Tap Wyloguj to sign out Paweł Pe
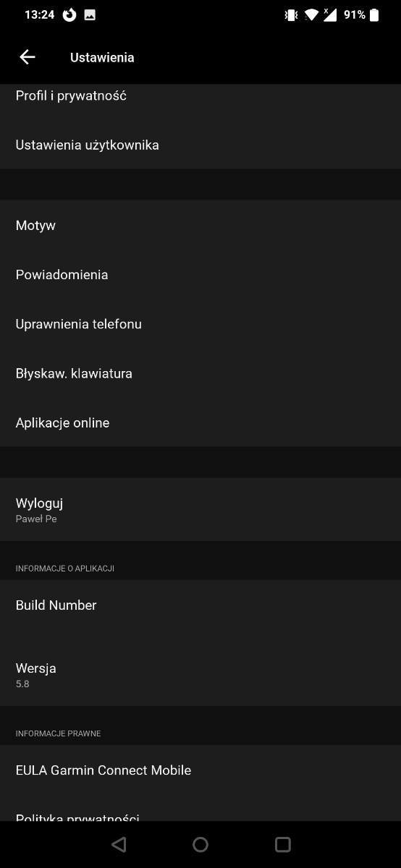Image resolution: width=401 pixels, height=868 pixels. pos(200,509)
